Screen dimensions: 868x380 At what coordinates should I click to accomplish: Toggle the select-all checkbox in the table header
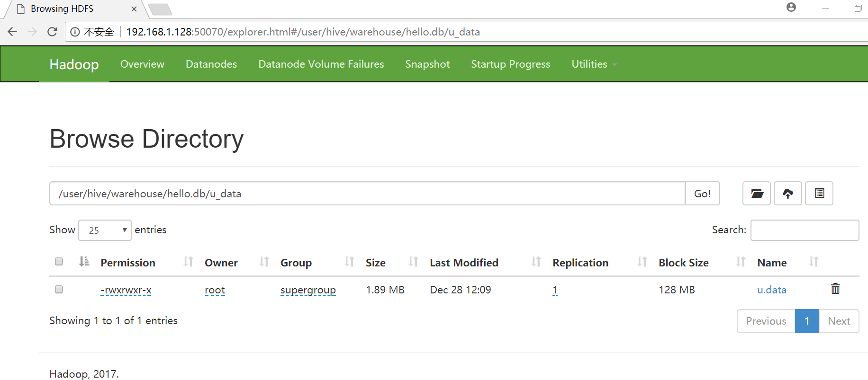(x=59, y=262)
